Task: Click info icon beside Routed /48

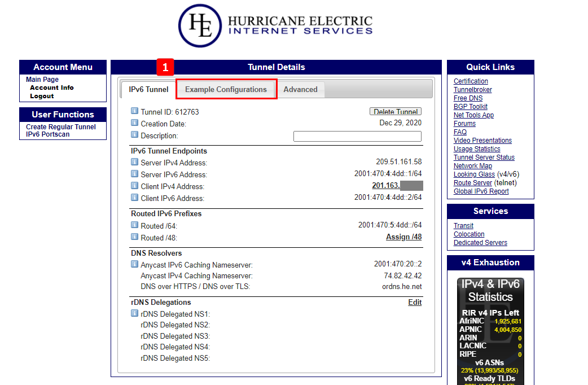Action: (134, 237)
